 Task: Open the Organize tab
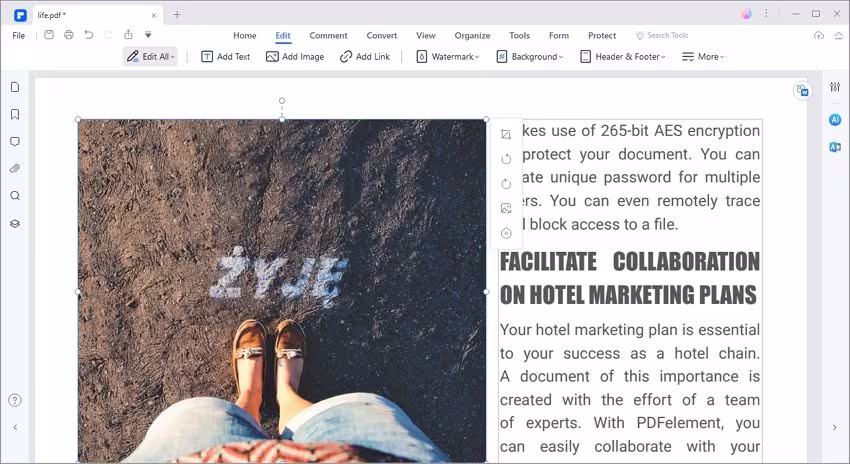[472, 35]
